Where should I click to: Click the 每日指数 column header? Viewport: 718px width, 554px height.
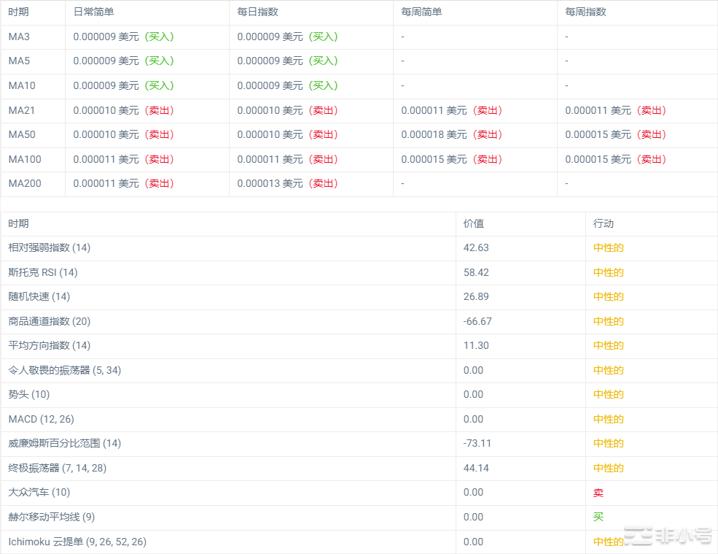(x=258, y=12)
